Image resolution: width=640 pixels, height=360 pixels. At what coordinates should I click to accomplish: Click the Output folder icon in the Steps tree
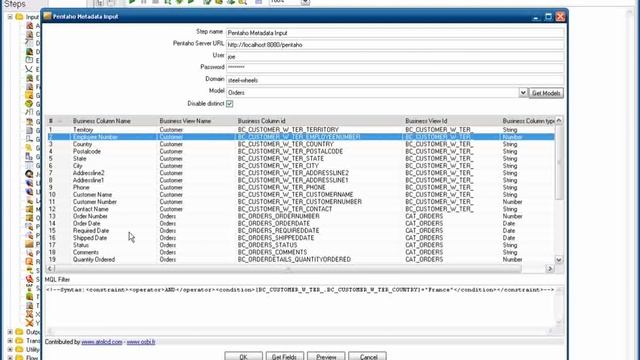pyautogui.click(x=19, y=332)
